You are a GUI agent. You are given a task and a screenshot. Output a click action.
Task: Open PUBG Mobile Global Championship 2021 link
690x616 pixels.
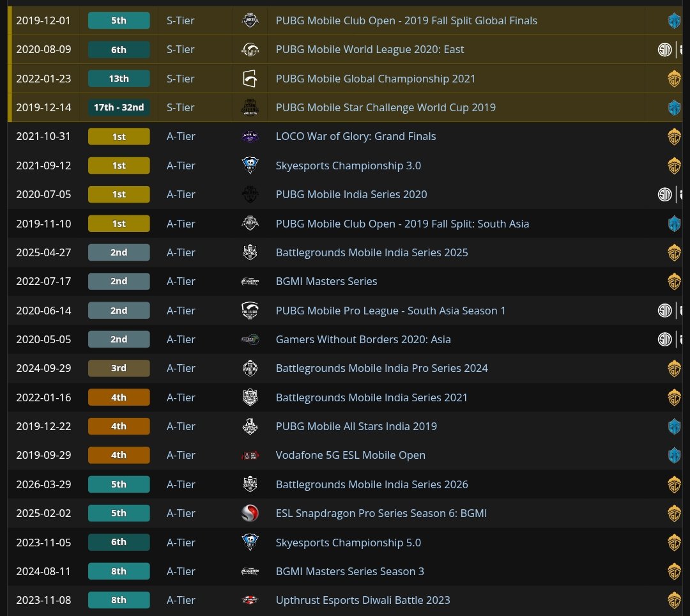[x=376, y=79]
